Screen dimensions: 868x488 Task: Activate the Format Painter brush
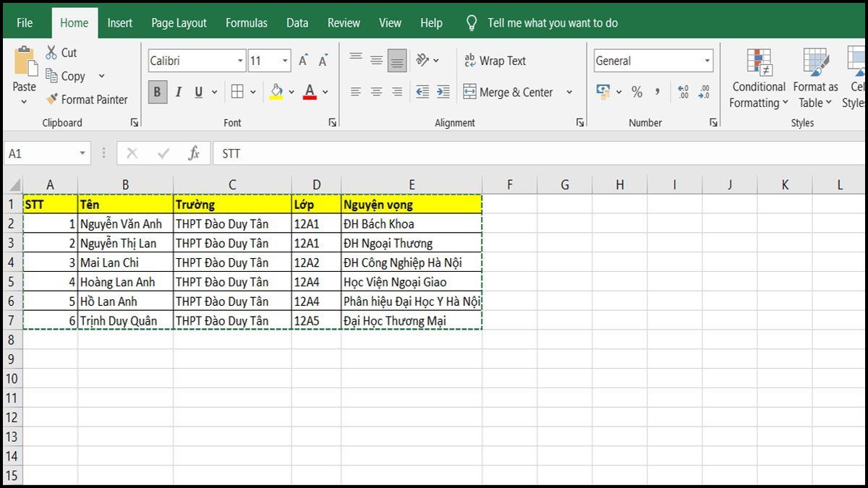coord(51,100)
